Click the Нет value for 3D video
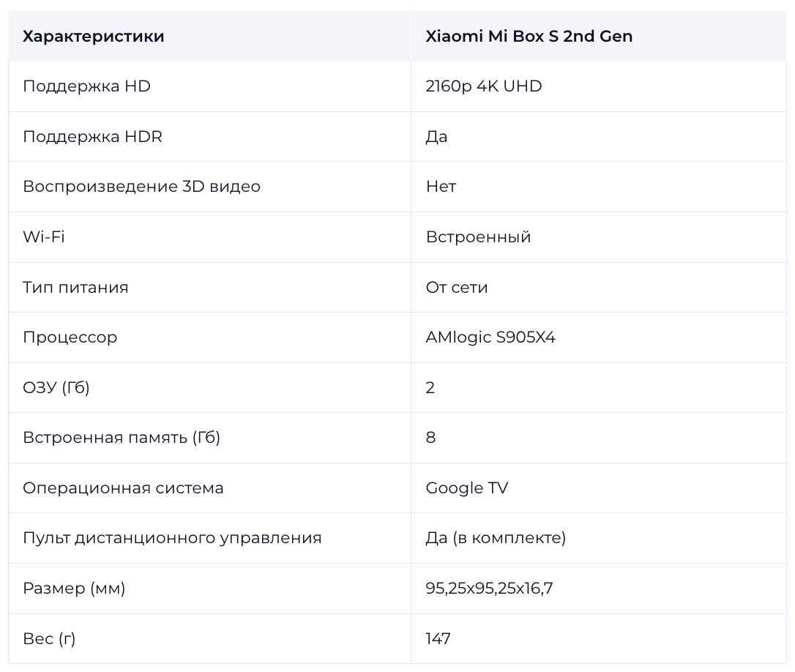 tap(441, 187)
